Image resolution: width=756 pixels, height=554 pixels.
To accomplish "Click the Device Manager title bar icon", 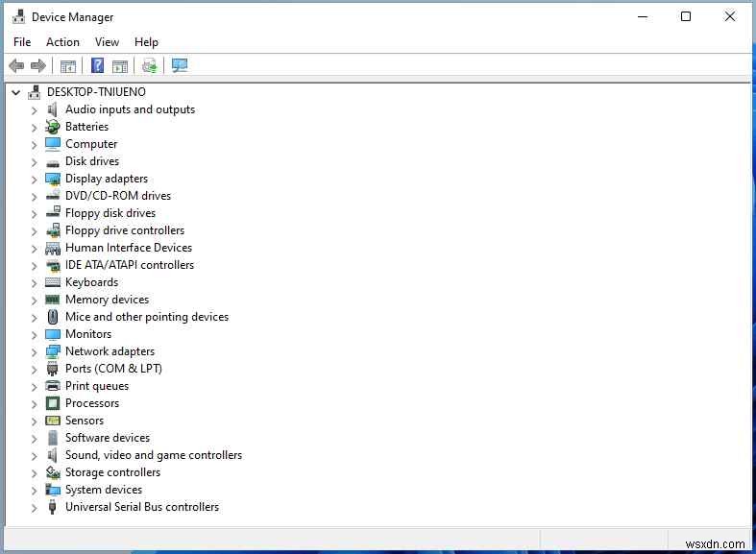I will (18, 17).
